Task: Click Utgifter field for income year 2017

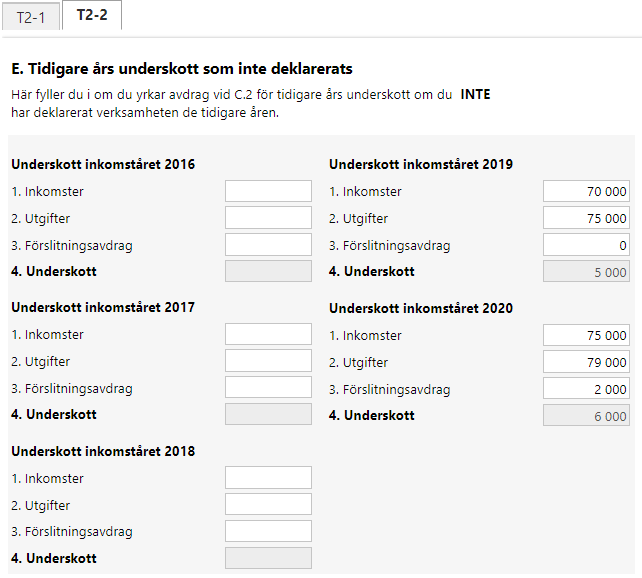Action: click(x=268, y=361)
